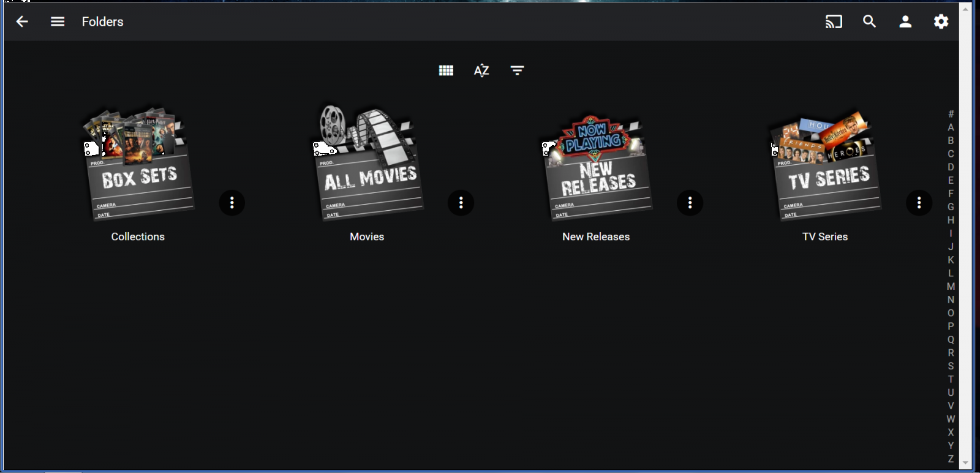
Task: Jump to letter F in alphabet picker
Action: 951,194
